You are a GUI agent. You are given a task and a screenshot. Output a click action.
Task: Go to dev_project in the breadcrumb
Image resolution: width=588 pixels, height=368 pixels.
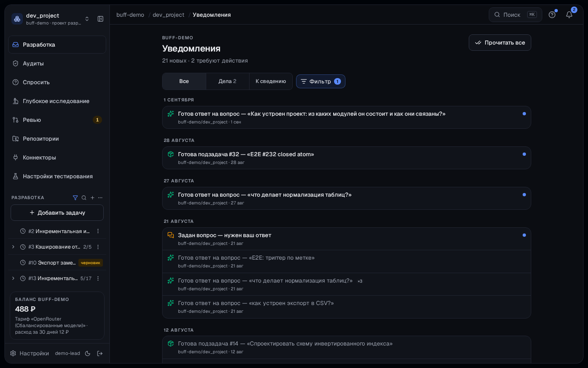click(x=168, y=15)
